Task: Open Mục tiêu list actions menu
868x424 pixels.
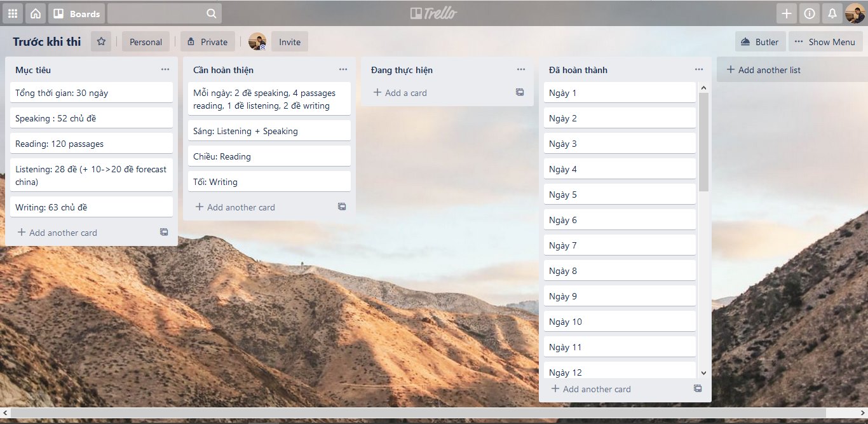Action: tap(165, 70)
